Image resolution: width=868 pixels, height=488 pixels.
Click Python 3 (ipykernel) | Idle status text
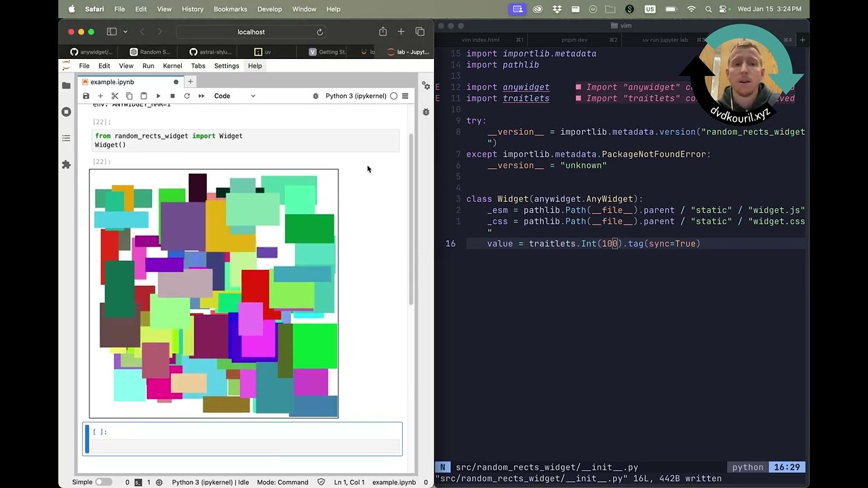210,482
